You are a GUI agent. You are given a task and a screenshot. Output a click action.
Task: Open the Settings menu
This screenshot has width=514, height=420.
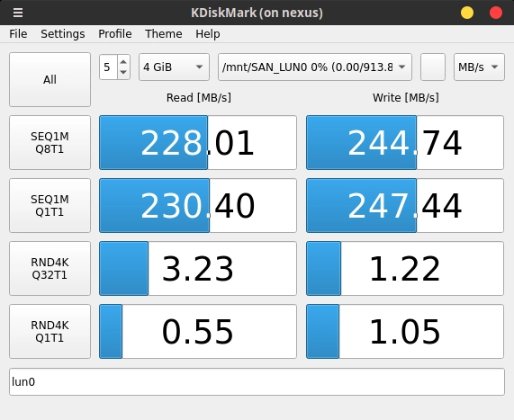click(63, 34)
